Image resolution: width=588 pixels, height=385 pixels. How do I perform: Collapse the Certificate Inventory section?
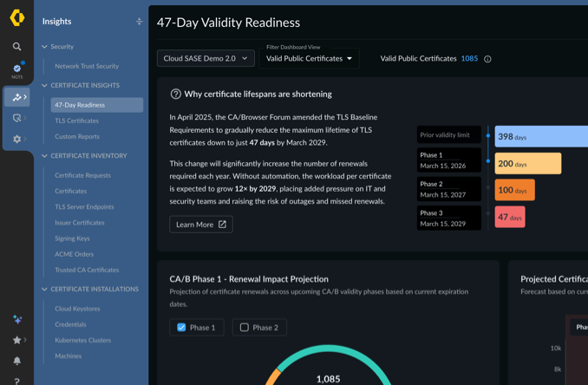coord(44,155)
